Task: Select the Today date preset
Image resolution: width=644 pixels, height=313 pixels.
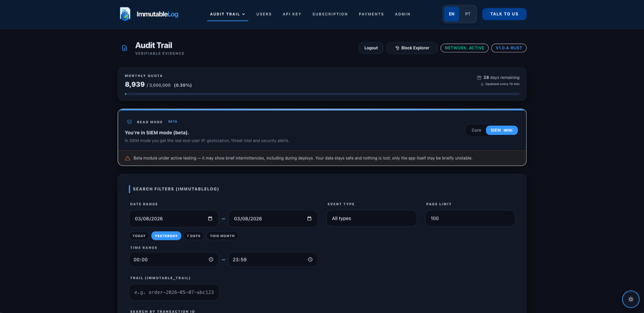Action: pos(139,236)
